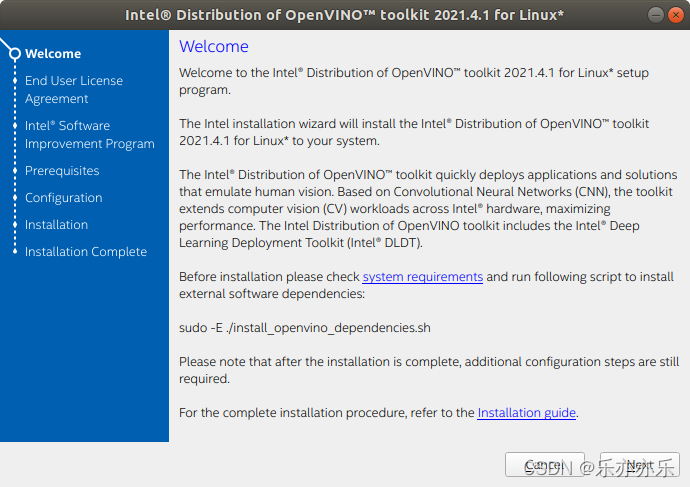The width and height of the screenshot is (690, 487).
Task: Select the Configuration step
Action: coord(63,198)
